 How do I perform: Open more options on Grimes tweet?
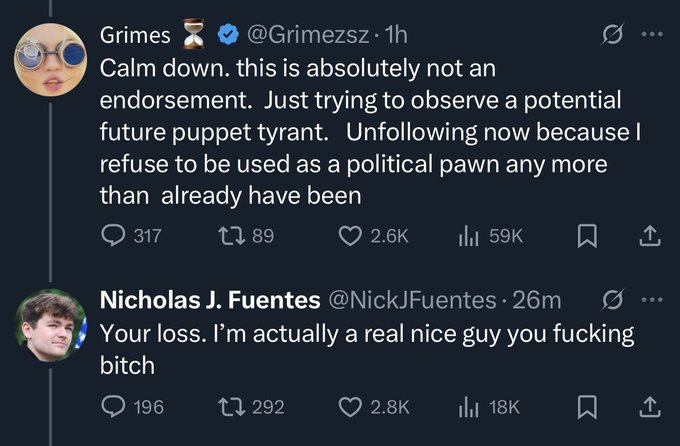coord(651,36)
